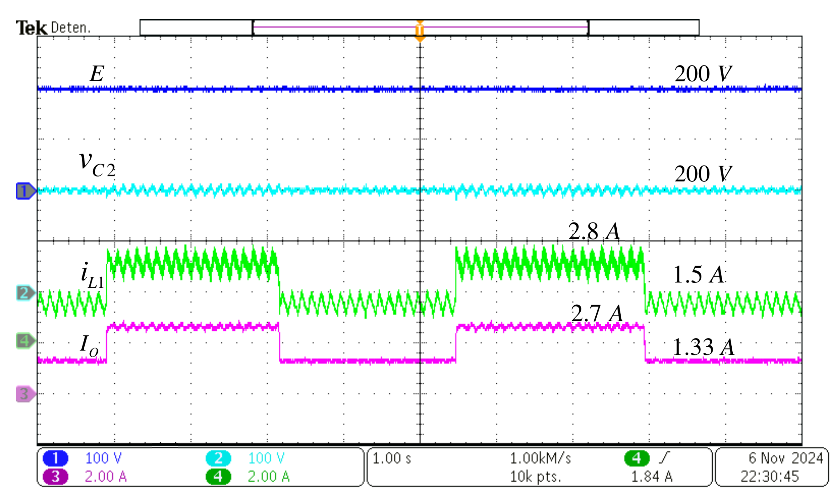Click channel 3 magenta badge in readout
The height and width of the screenshot is (504, 838).
click(x=55, y=476)
